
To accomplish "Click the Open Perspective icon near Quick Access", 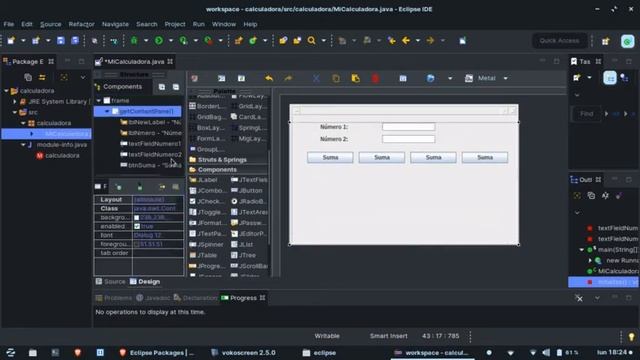I will (x=606, y=41).
